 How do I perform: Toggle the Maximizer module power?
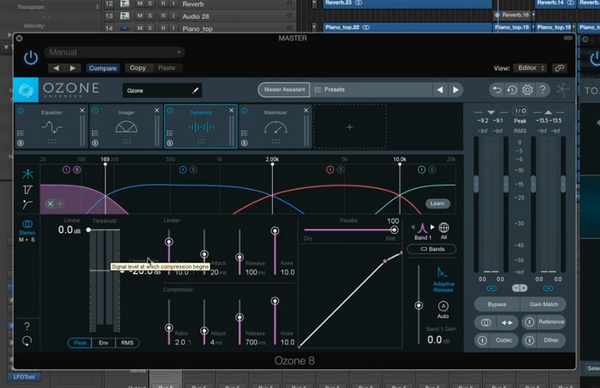[245, 111]
